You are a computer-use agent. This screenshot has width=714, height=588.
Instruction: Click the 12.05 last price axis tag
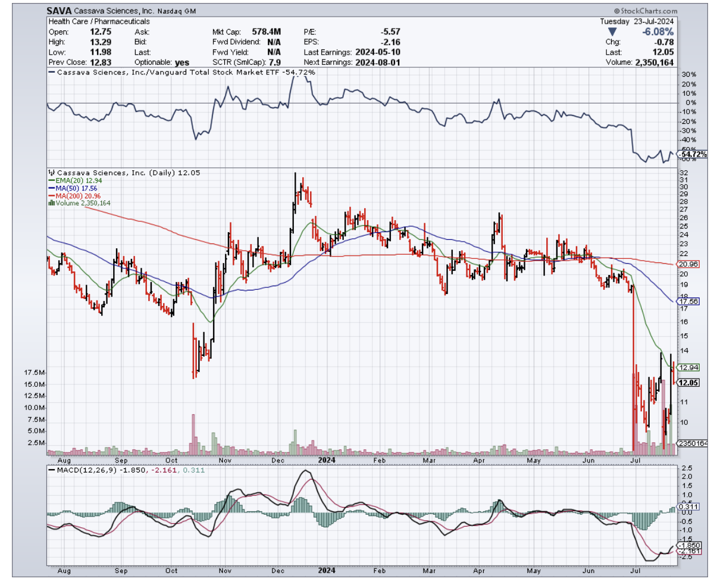pos(688,383)
